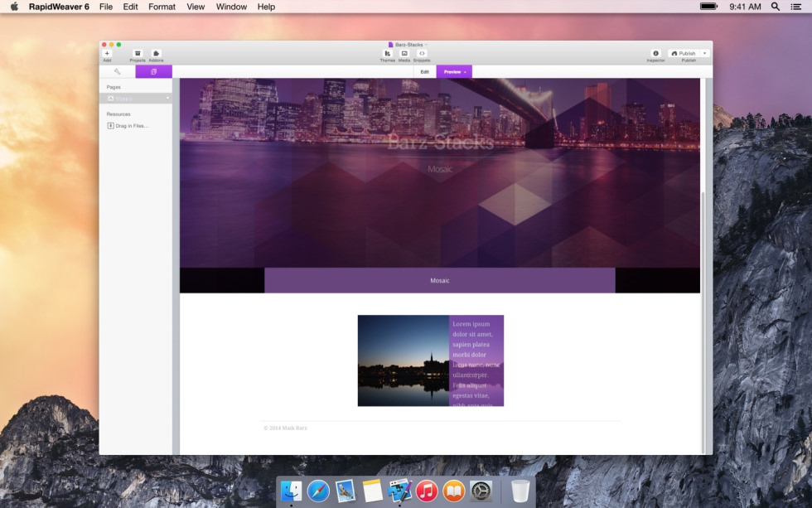The image size is (812, 508).
Task: Click the Spotlight search icon
Action: (x=776, y=7)
